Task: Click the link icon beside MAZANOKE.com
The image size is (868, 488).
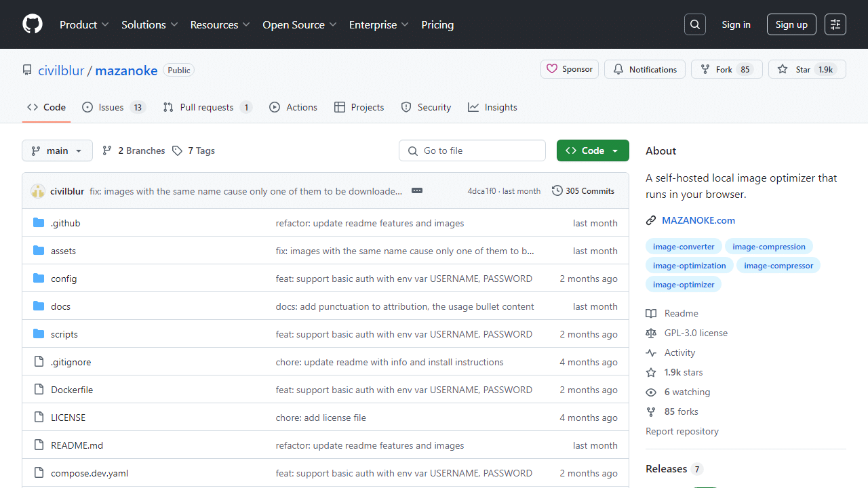Action: (651, 220)
